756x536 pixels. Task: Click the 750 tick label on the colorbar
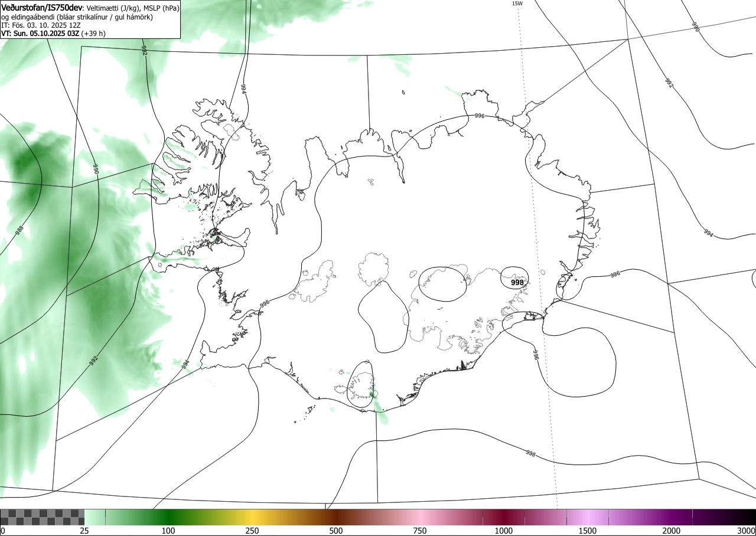420,531
